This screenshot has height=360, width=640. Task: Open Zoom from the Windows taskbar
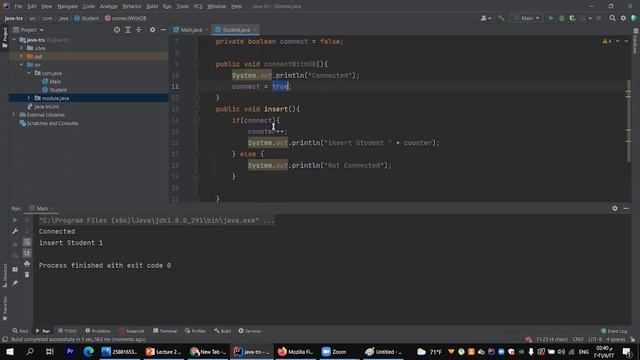[334, 351]
